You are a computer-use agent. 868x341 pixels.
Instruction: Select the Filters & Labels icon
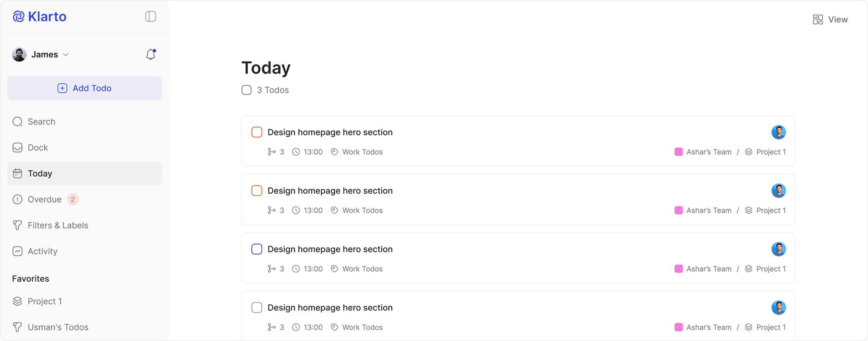click(17, 225)
